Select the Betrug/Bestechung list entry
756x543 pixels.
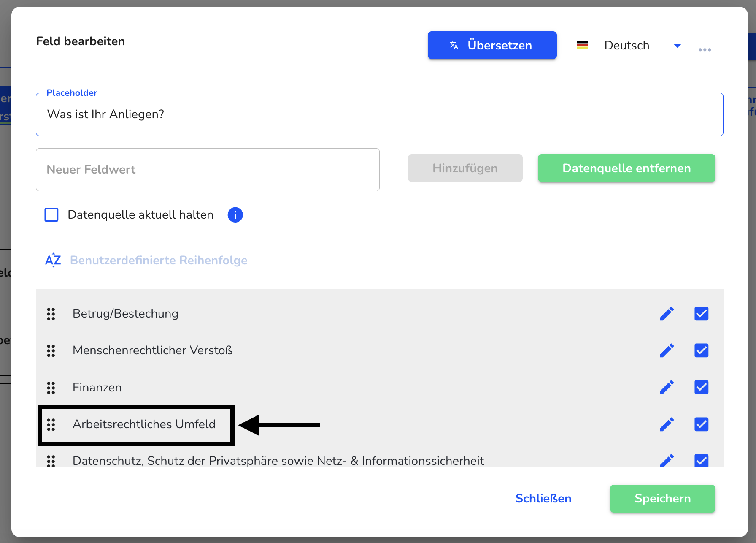coord(125,314)
